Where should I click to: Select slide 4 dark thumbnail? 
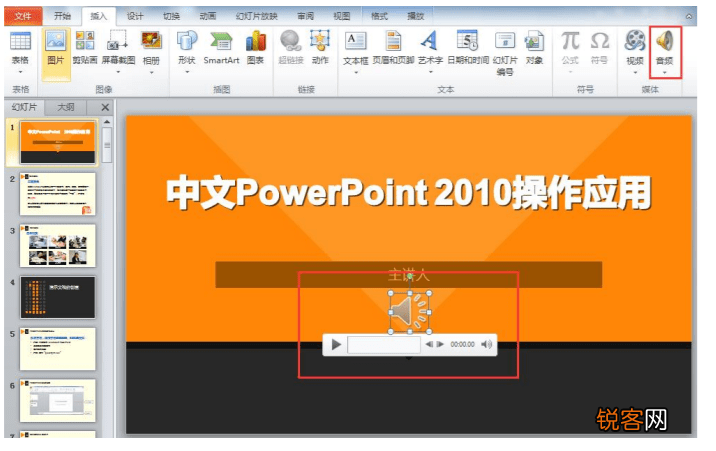point(58,297)
